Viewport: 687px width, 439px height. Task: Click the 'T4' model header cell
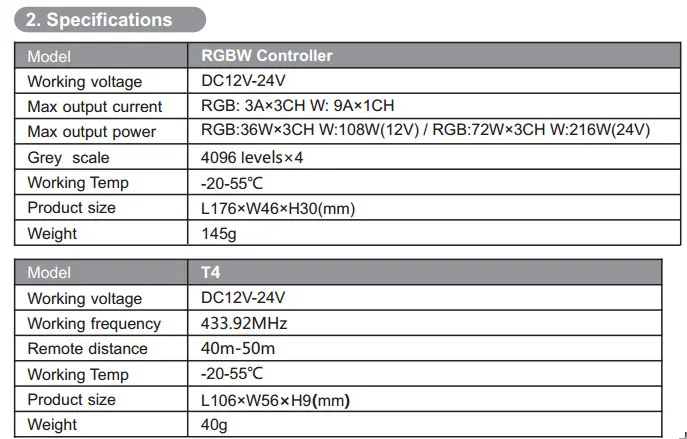(x=211, y=272)
